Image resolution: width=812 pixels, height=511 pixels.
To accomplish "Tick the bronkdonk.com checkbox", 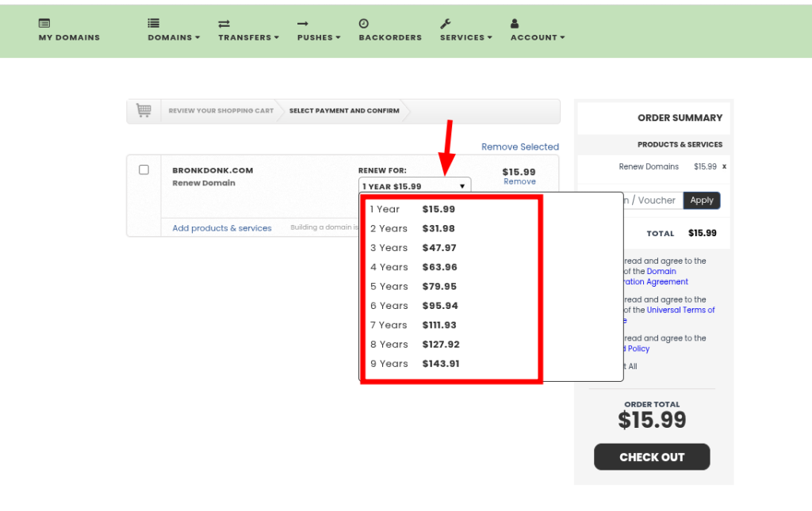I will 144,170.
